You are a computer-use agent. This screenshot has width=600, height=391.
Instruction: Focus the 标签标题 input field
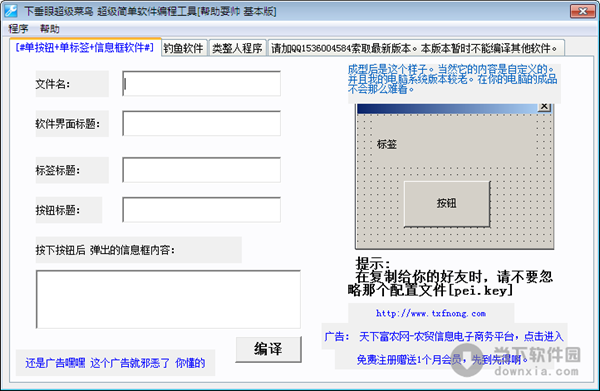[201, 170]
